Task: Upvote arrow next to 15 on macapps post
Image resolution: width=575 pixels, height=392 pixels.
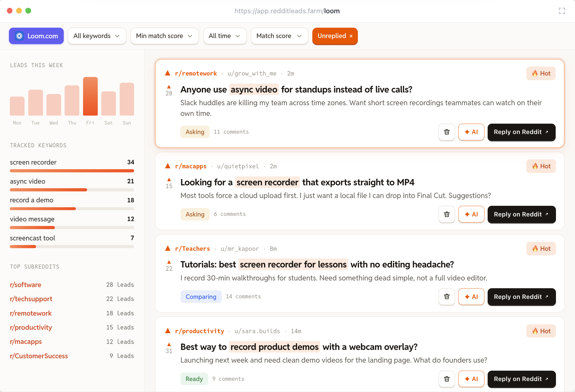Action: coord(169,180)
